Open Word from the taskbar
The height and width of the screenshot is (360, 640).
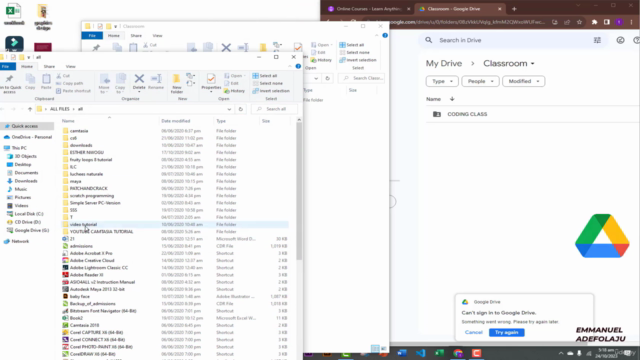(402, 353)
